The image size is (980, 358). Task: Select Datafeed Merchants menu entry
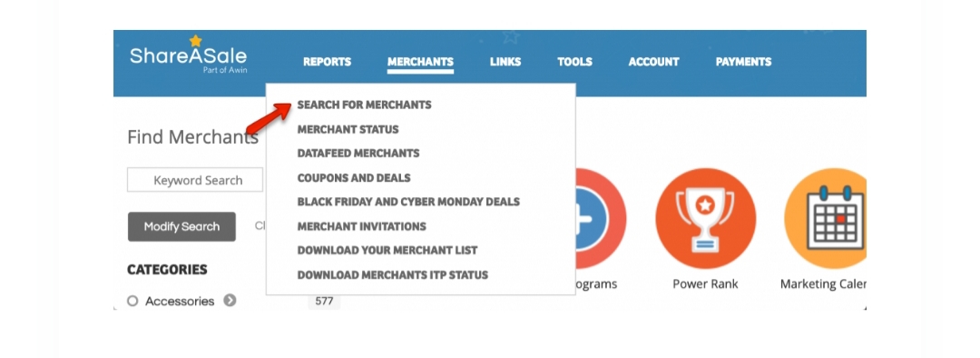[x=358, y=154]
